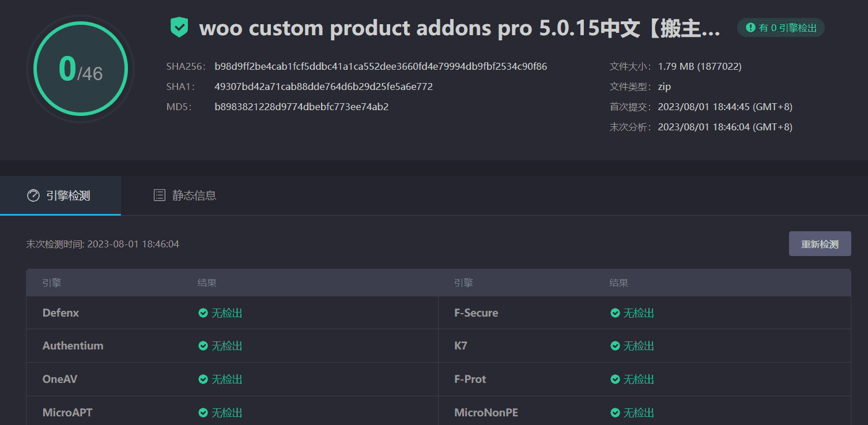Click the left 结果 column header

[207, 283]
